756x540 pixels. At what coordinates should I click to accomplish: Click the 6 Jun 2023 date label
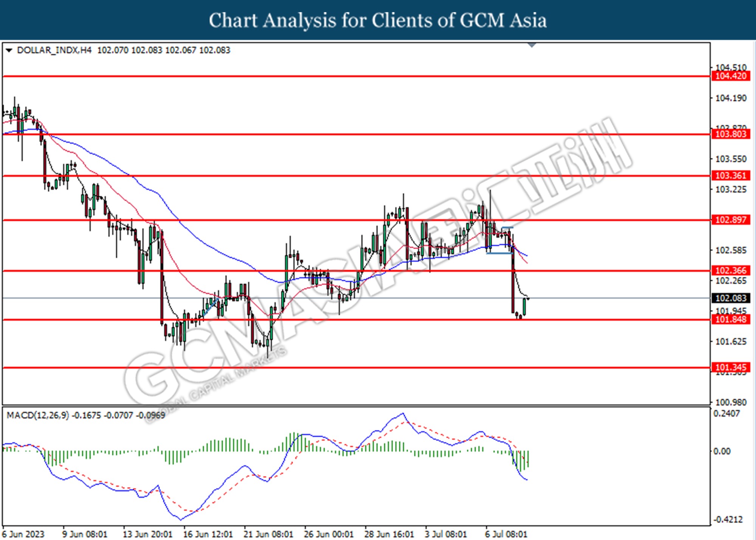click(23, 534)
